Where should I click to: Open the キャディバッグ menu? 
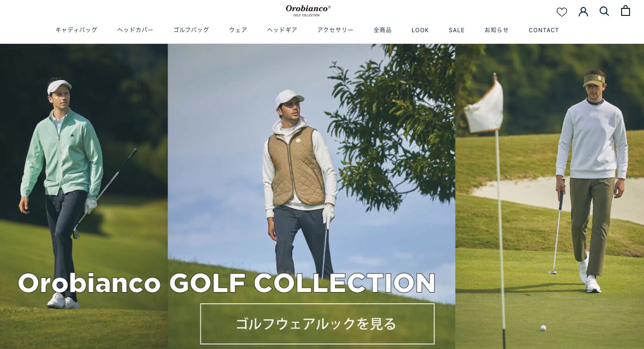[x=77, y=30]
